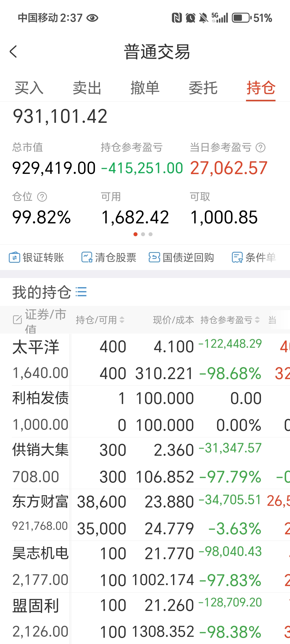Switch to the 撤单 tab

[145, 88]
